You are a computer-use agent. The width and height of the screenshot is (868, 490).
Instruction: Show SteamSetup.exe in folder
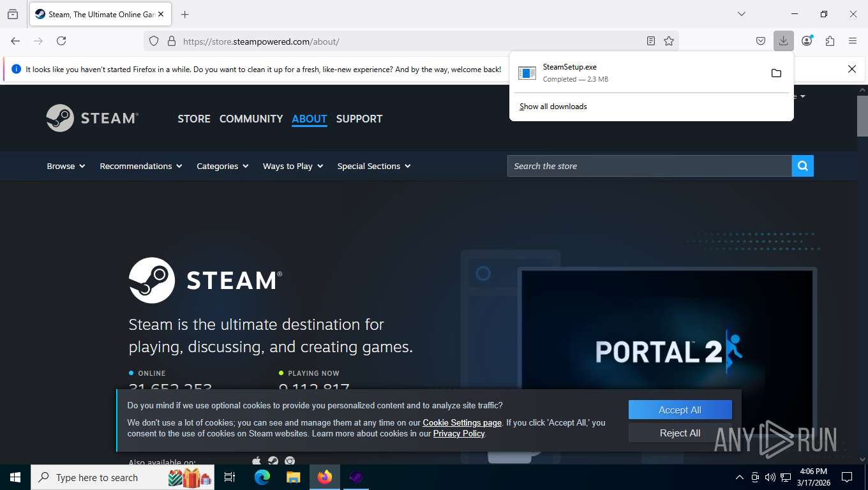click(x=776, y=73)
